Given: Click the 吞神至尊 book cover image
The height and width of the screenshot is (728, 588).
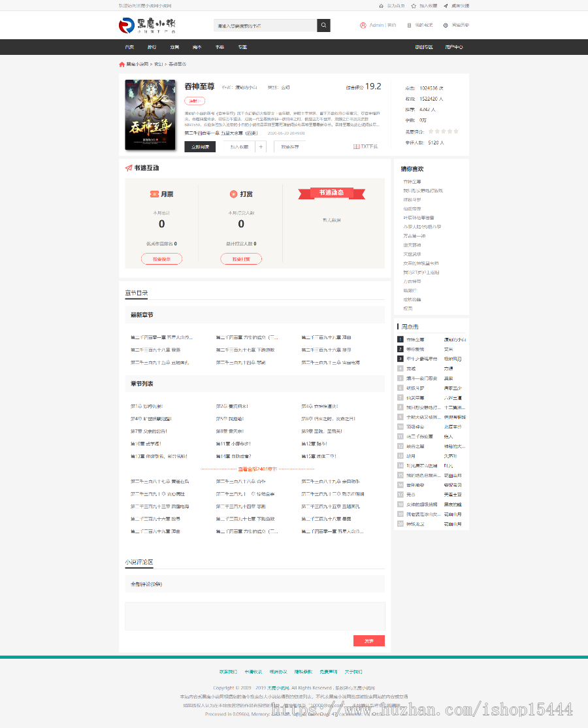Looking at the screenshot, I should (x=150, y=114).
